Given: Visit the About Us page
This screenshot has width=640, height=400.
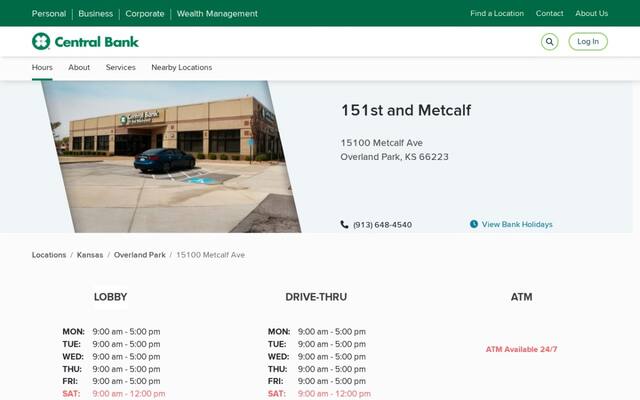Looking at the screenshot, I should click(x=591, y=13).
